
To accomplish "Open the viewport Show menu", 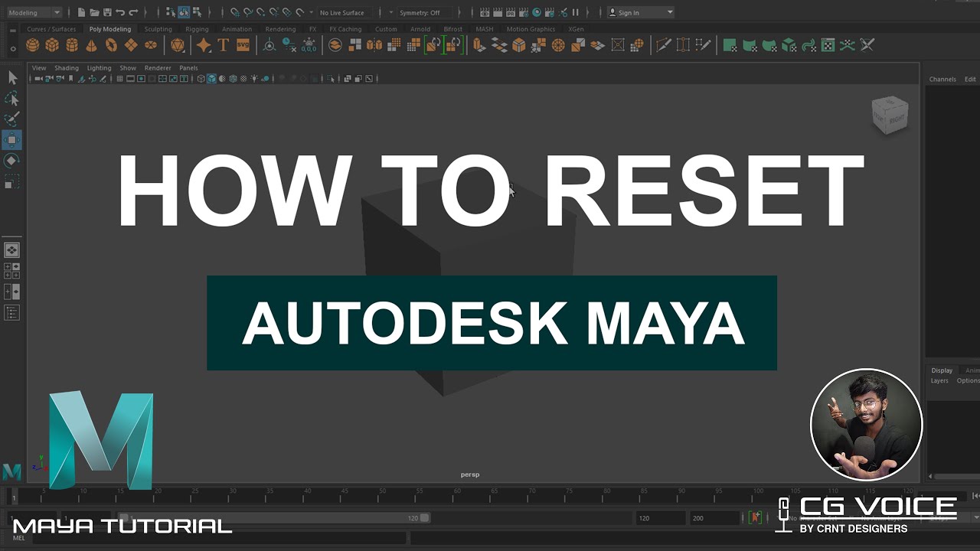I will 128,68.
